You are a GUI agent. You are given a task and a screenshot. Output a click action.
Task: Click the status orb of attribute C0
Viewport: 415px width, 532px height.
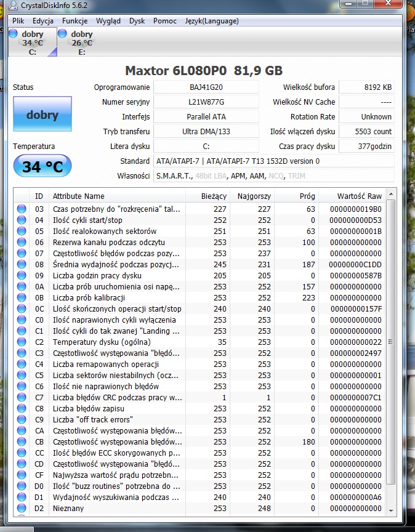click(22, 320)
